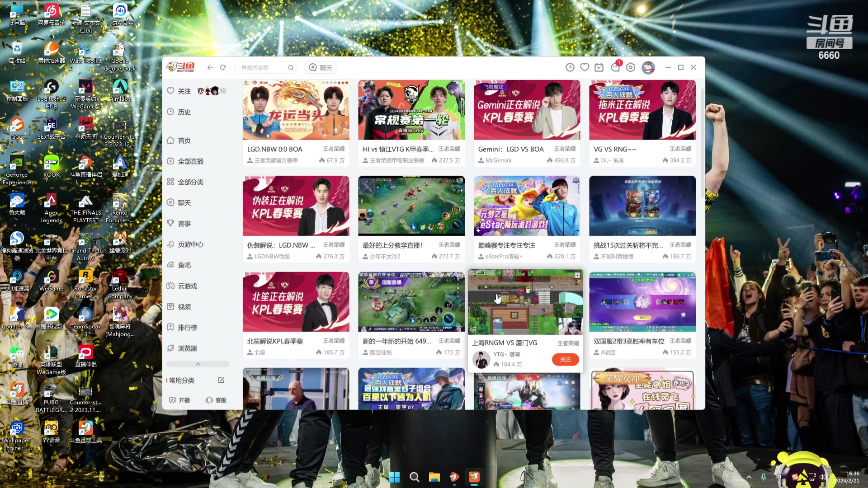
Task: Click streamer name 王者荣耀官方赛事
Action: (276, 160)
